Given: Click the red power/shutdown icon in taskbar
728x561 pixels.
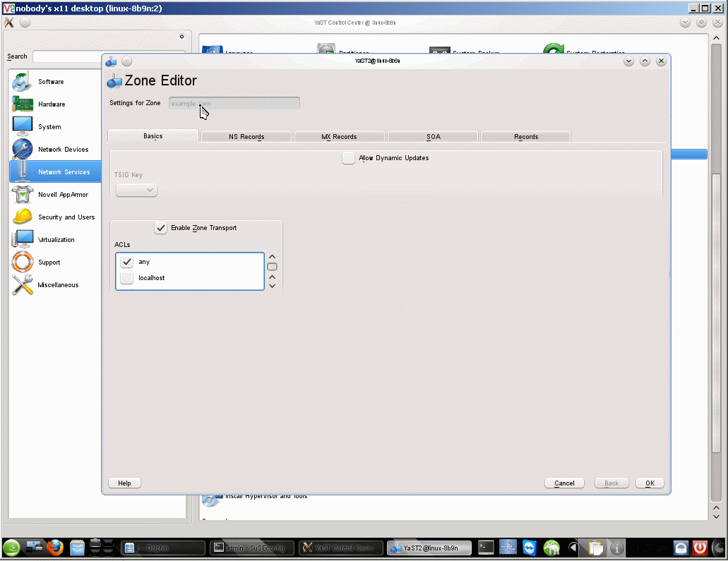Looking at the screenshot, I should [700, 548].
